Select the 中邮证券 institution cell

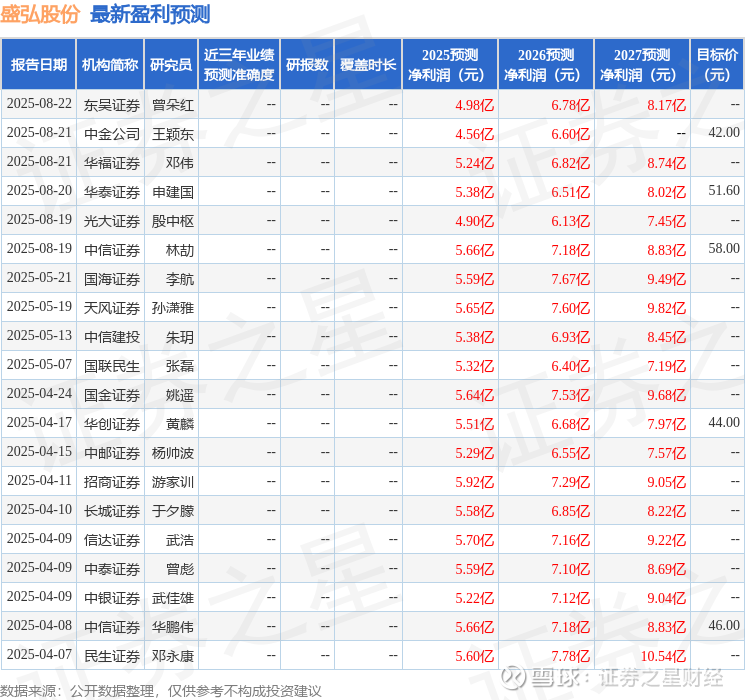tap(112, 453)
